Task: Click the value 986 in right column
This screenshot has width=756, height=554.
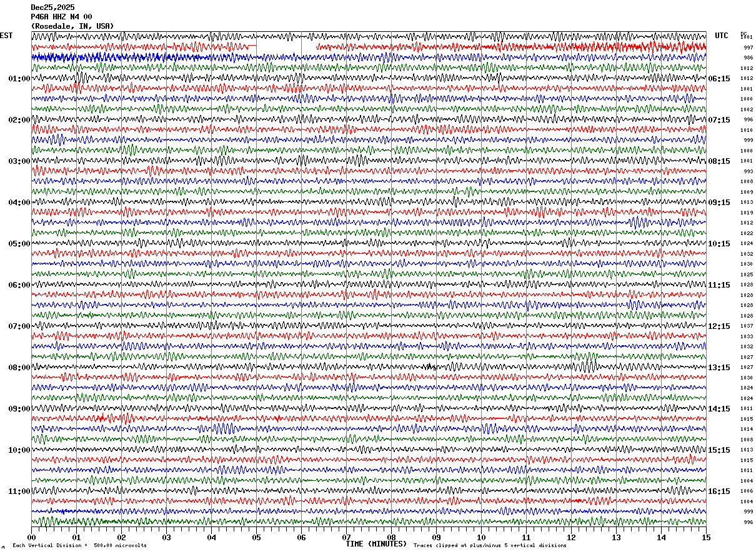Action: tap(748, 58)
